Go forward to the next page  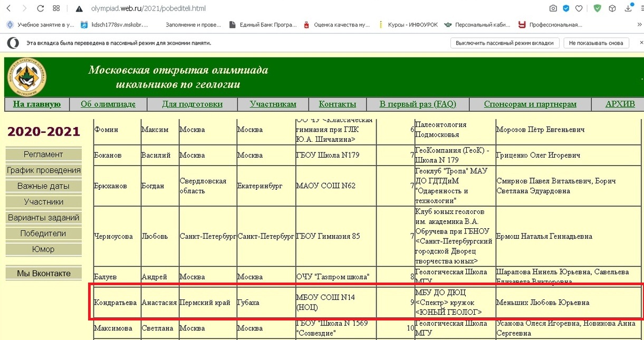pos(24,8)
